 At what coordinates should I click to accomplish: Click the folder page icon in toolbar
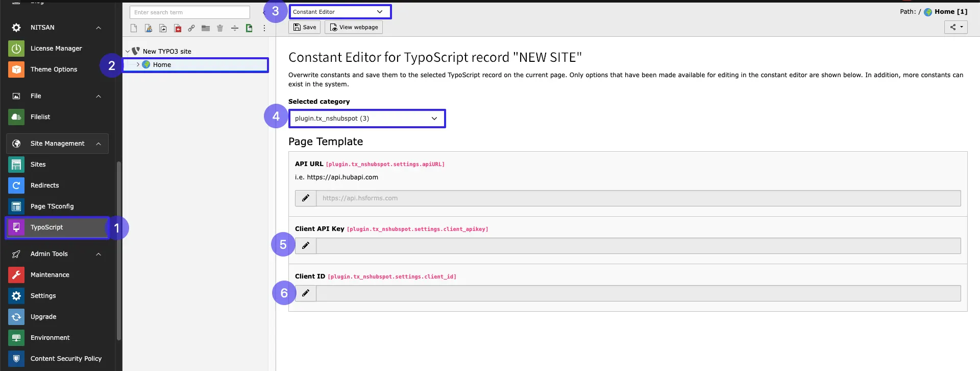coord(206,29)
